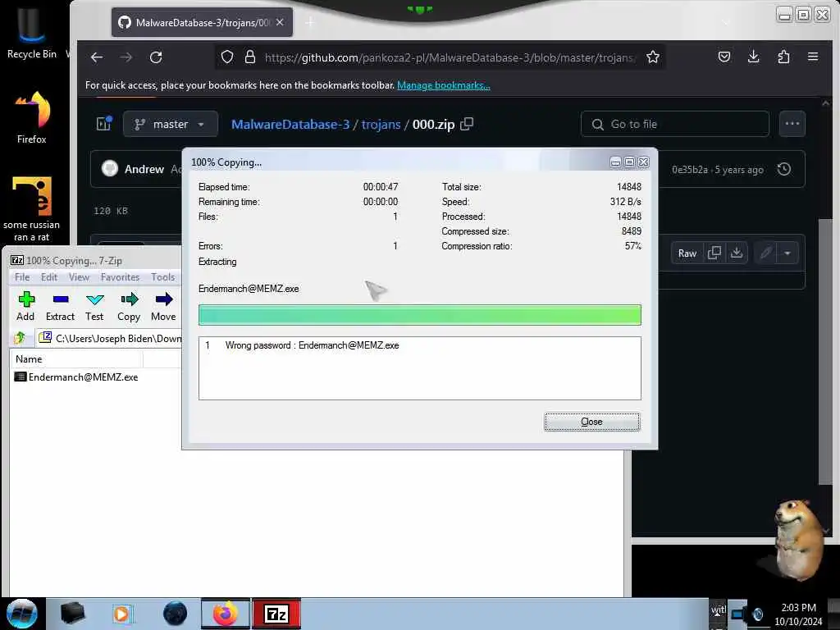Reload the page in Firefox
The height and width of the screenshot is (630, 840).
pos(156,57)
